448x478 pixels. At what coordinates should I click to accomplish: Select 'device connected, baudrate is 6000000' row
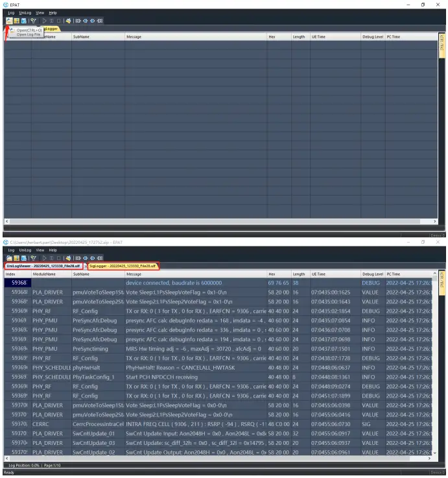pyautogui.click(x=218, y=283)
